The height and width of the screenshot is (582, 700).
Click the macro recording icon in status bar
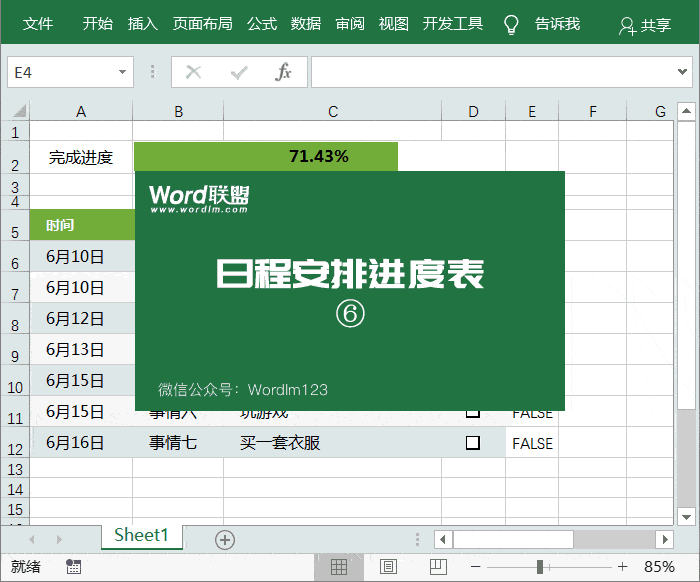(73, 567)
